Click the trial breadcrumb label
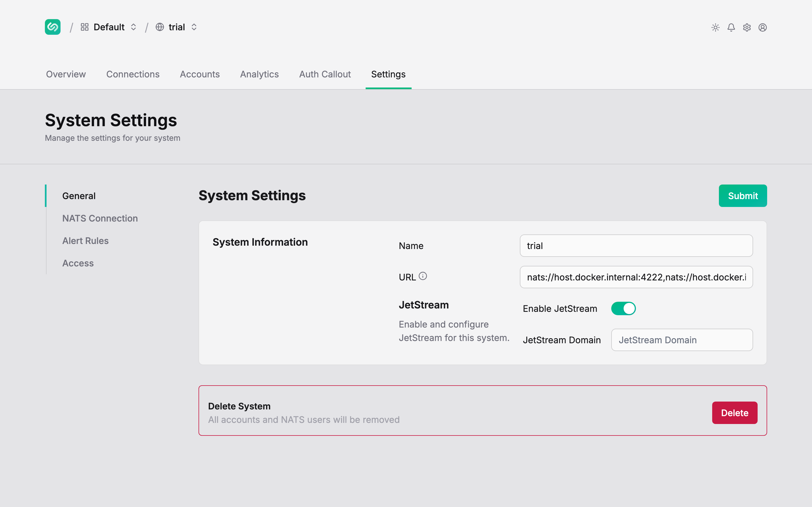 tap(177, 27)
